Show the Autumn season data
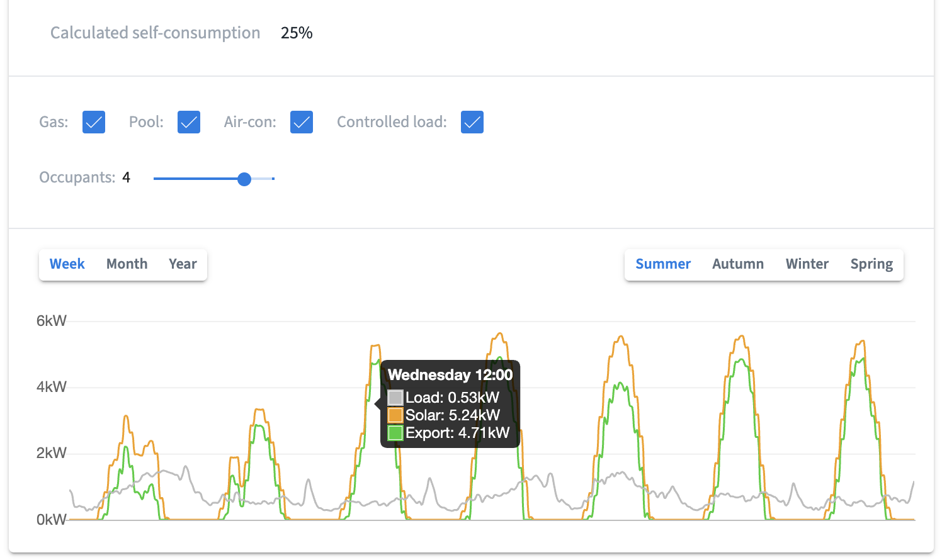This screenshot has width=942, height=560. pos(738,264)
